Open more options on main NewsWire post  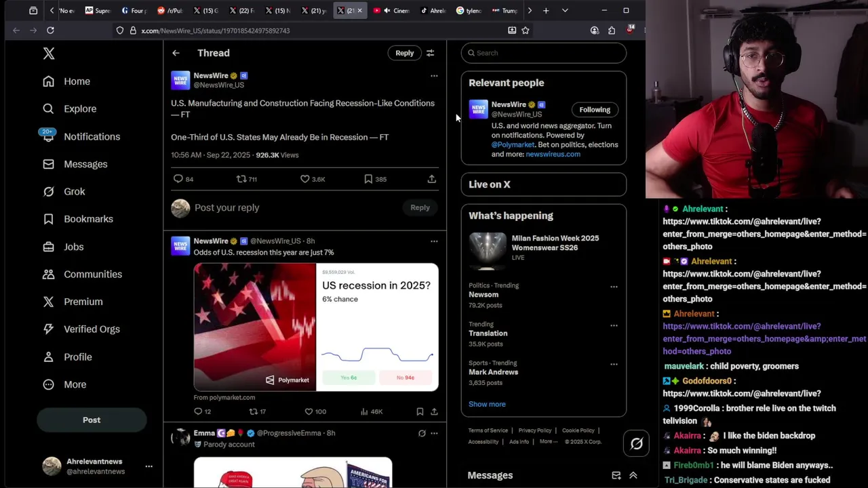point(434,76)
